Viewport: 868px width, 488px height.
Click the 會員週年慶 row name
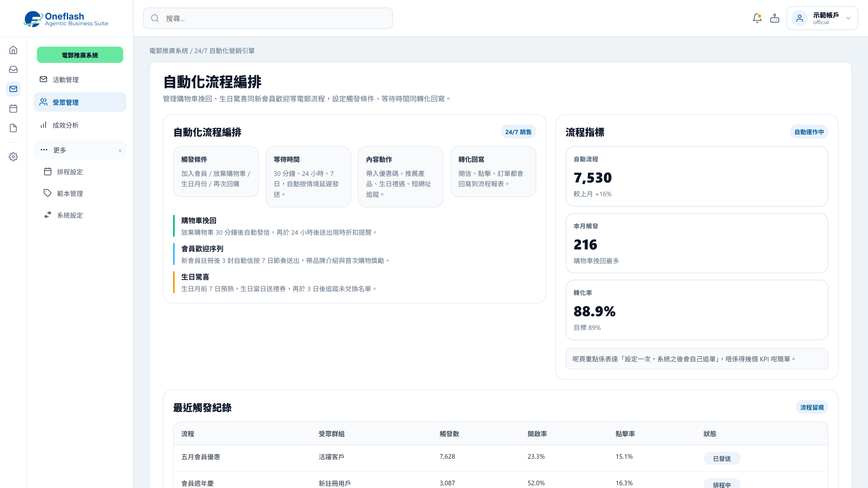tap(197, 483)
